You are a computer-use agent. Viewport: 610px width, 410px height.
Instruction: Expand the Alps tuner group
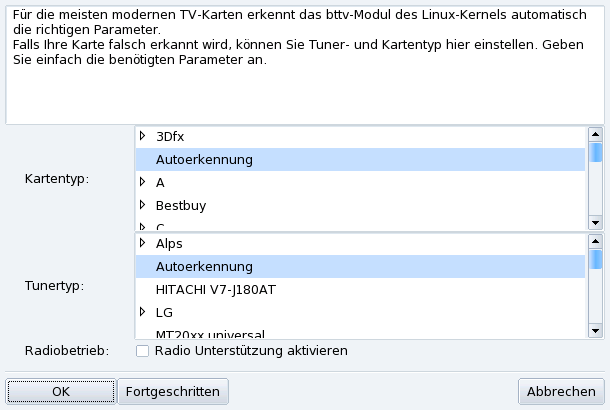pos(142,243)
